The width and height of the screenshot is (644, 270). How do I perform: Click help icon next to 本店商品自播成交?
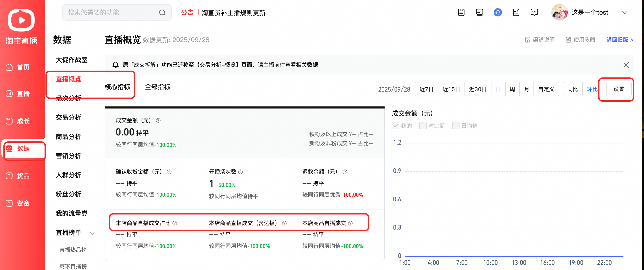pyautogui.click(x=350, y=223)
